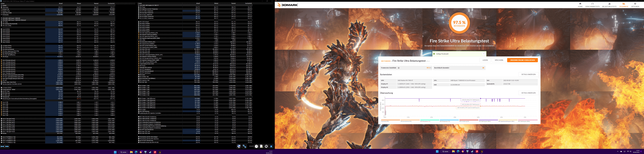Show Systemdaten details with DETAILS ANZEIGEN

[528, 74]
